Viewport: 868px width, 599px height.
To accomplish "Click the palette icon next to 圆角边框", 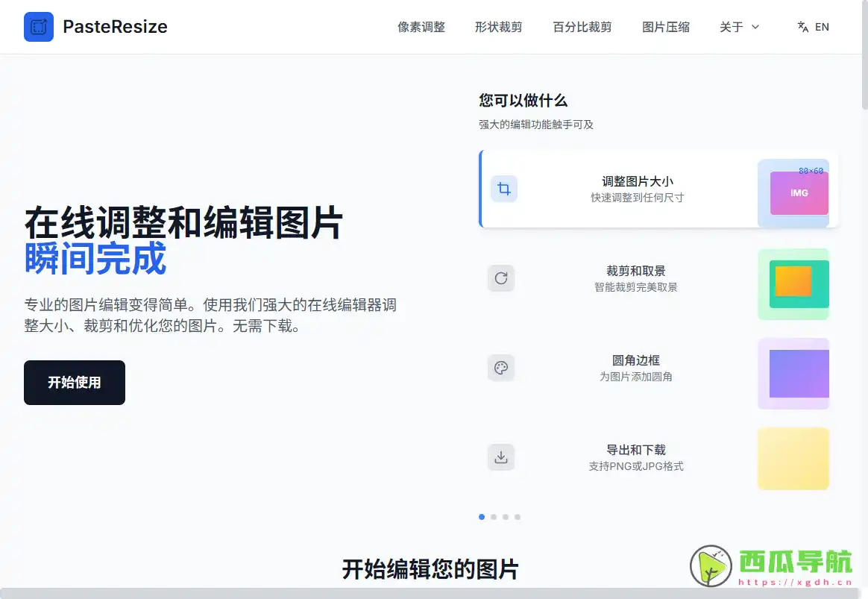I will (x=500, y=368).
